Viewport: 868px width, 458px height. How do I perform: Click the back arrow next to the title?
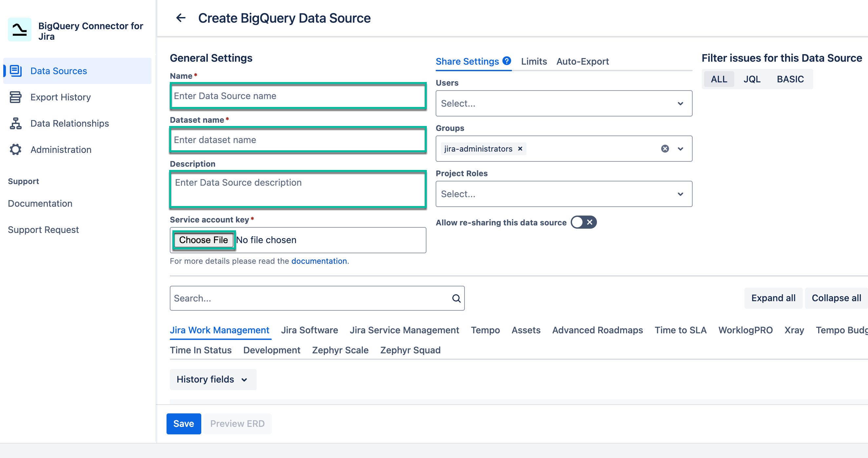181,17
